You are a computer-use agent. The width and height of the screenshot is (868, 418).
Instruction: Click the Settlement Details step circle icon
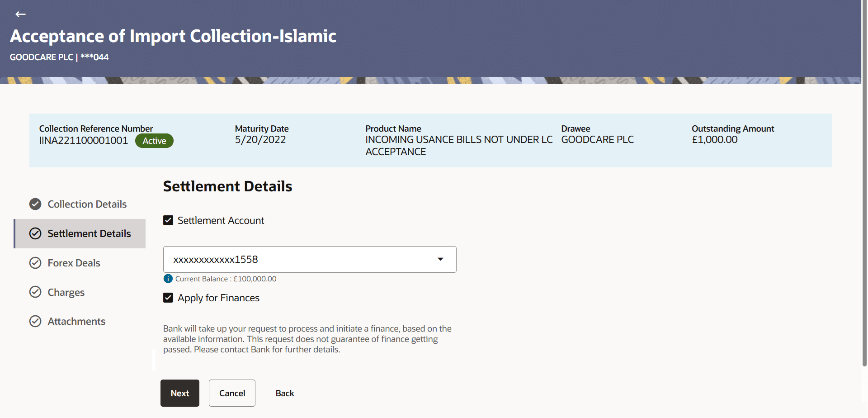click(x=35, y=233)
